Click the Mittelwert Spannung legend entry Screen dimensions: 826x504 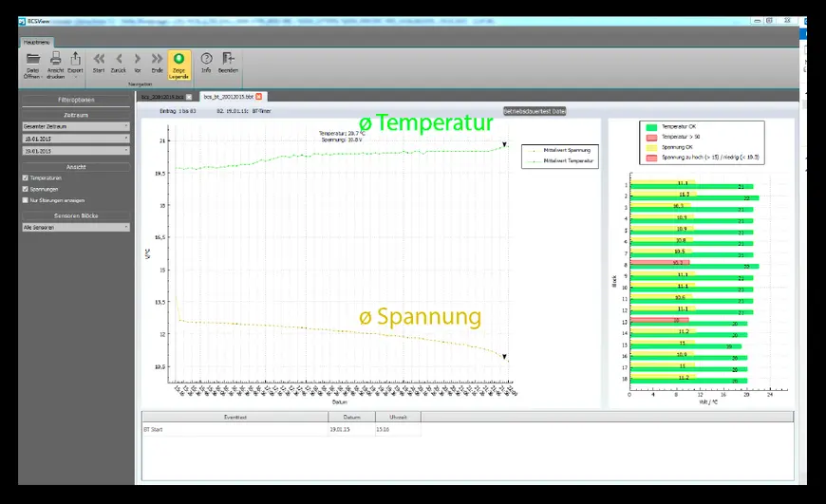560,151
